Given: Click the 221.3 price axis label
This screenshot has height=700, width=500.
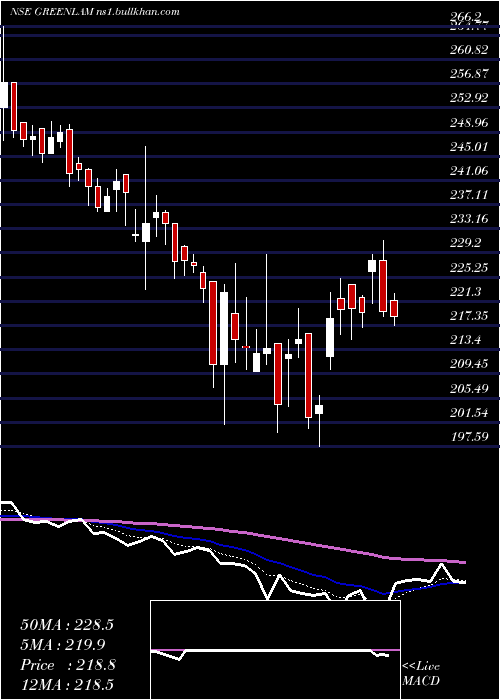Looking at the screenshot, I should tap(466, 292).
